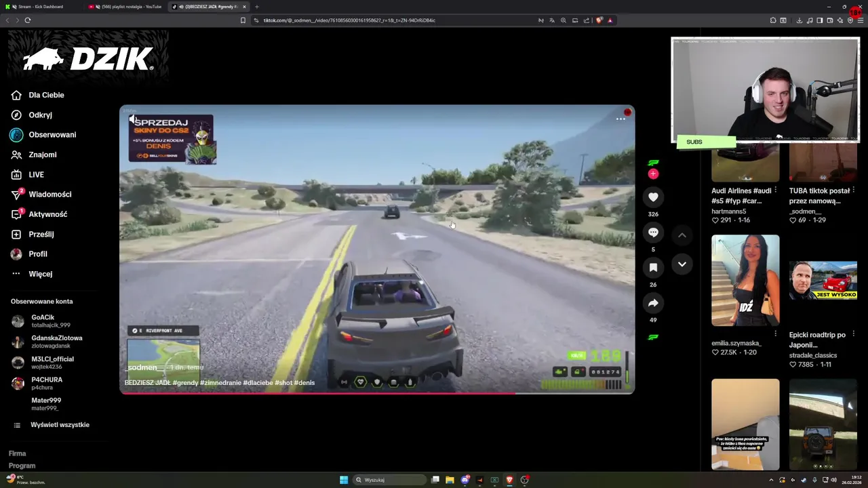The width and height of the screenshot is (868, 488).
Task: Open the emilia.szymaska_ video thumbnail
Action: (745, 280)
